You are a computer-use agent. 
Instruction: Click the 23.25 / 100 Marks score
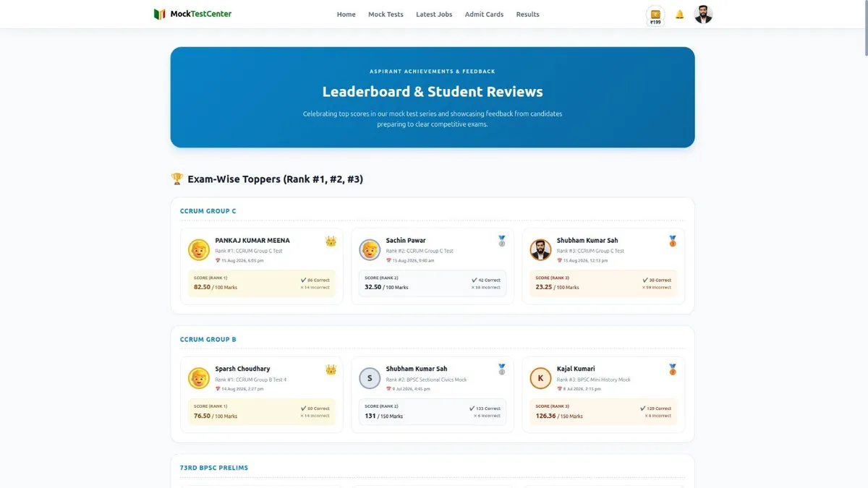tap(557, 287)
